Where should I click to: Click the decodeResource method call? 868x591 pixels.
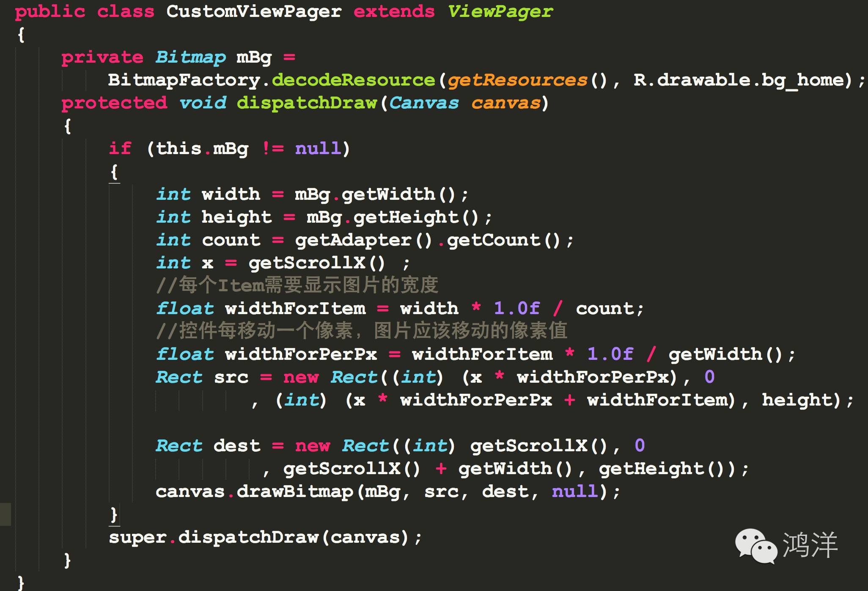coord(353,80)
